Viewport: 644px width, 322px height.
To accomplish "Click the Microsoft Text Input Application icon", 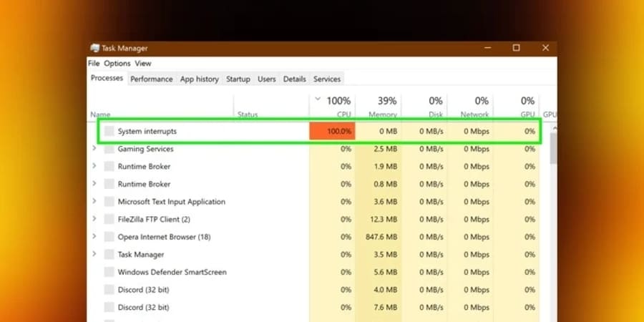I will pyautogui.click(x=109, y=202).
